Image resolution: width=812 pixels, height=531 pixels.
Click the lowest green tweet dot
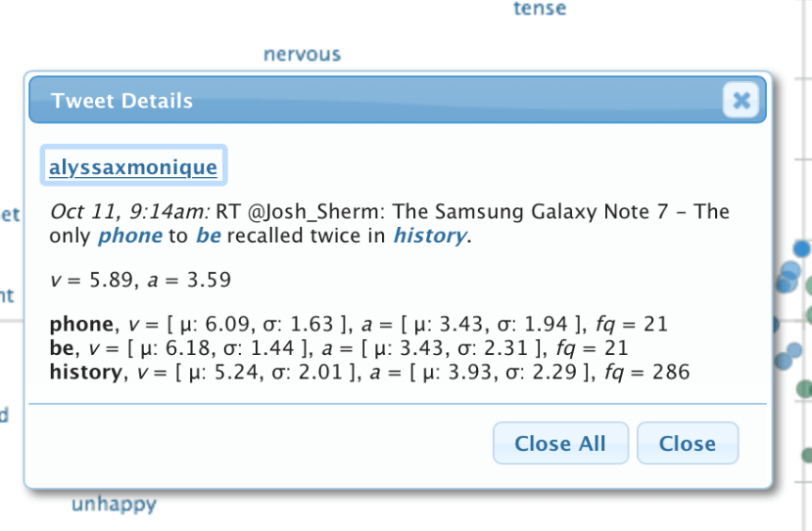coord(807,456)
